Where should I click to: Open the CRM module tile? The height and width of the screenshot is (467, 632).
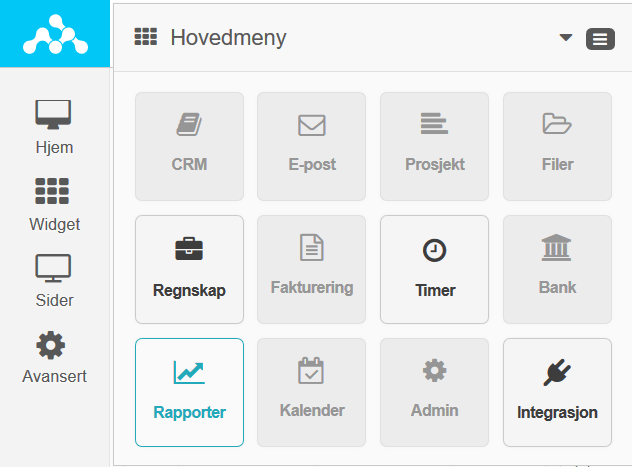click(x=189, y=146)
